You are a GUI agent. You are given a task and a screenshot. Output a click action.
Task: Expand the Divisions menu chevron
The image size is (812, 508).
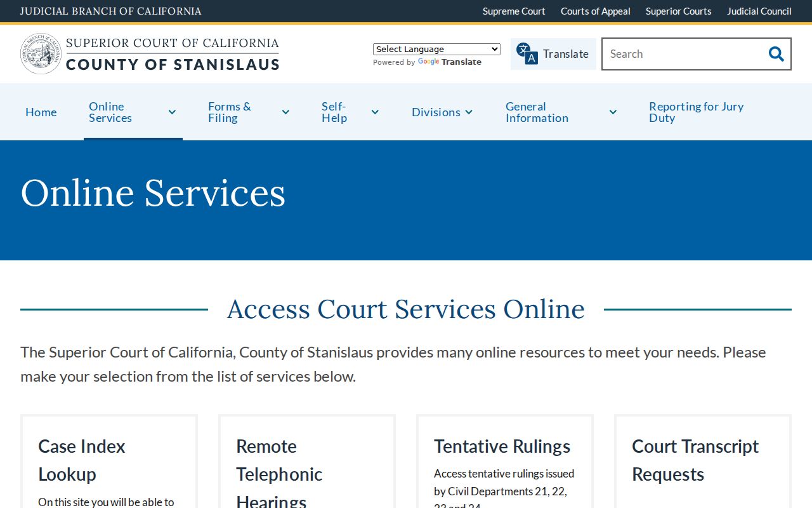469,112
